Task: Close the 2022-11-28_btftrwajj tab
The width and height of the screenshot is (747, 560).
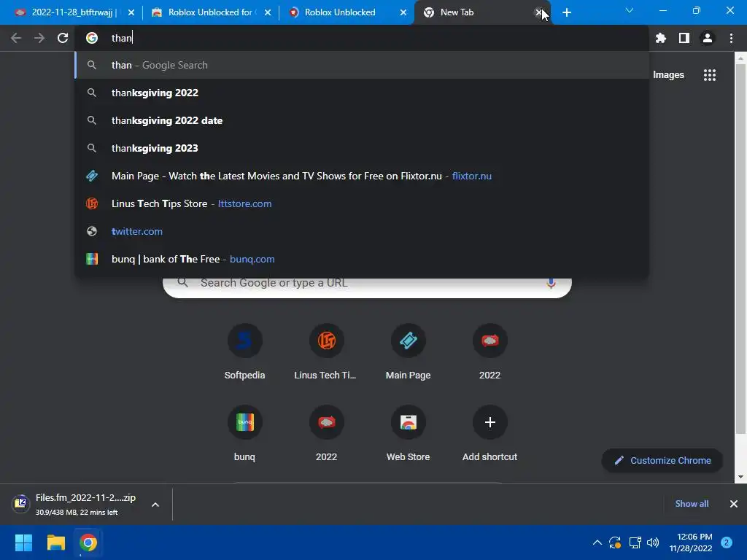Action: [131, 12]
